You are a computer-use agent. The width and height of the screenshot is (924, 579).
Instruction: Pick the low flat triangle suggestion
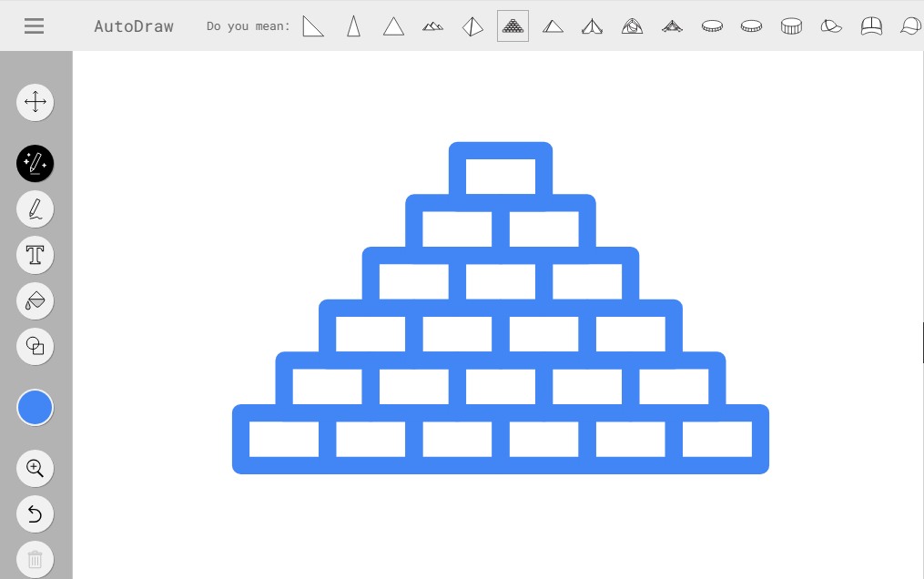click(x=553, y=26)
